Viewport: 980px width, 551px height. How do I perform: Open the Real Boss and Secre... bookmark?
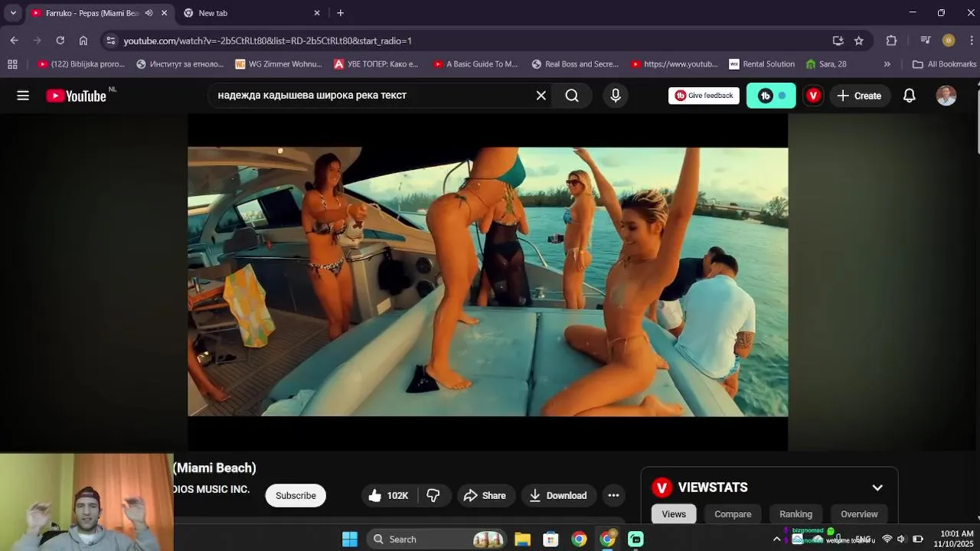575,64
